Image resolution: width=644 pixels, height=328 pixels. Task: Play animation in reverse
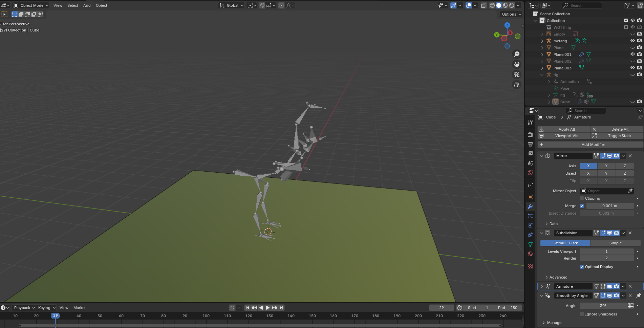261,308
